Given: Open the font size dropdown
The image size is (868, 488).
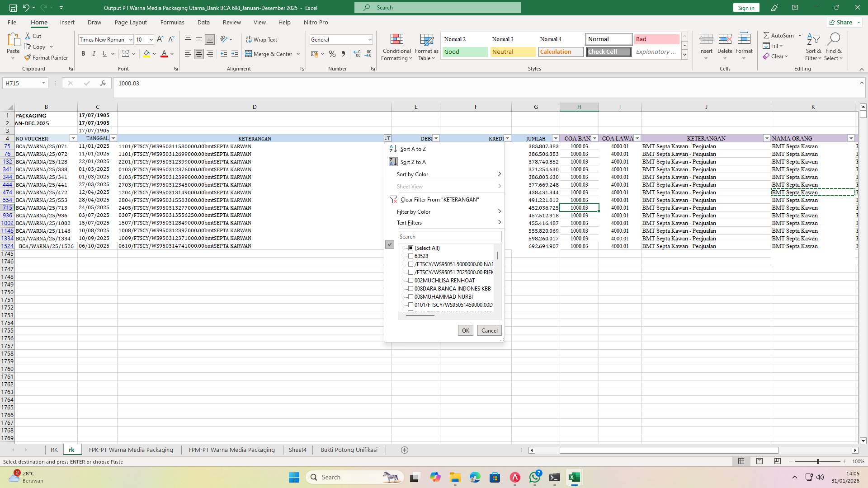Looking at the screenshot, I should [x=150, y=39].
